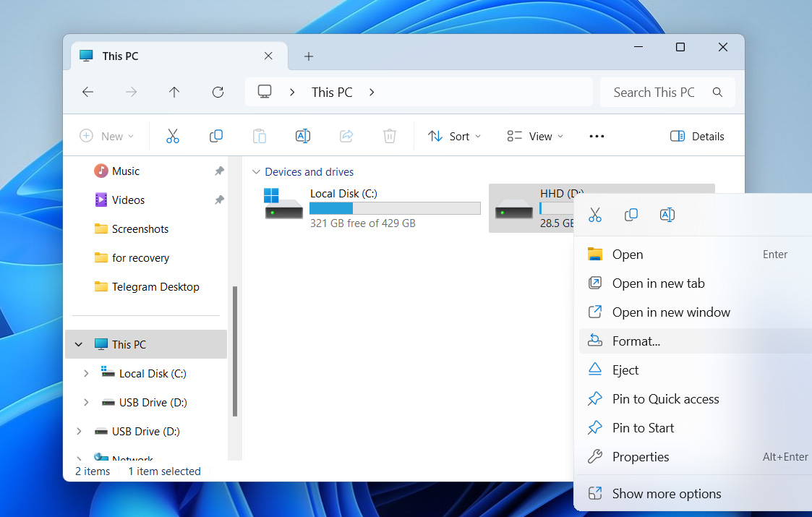
Task: Click the chevron after This PC in address bar
Action: (372, 93)
